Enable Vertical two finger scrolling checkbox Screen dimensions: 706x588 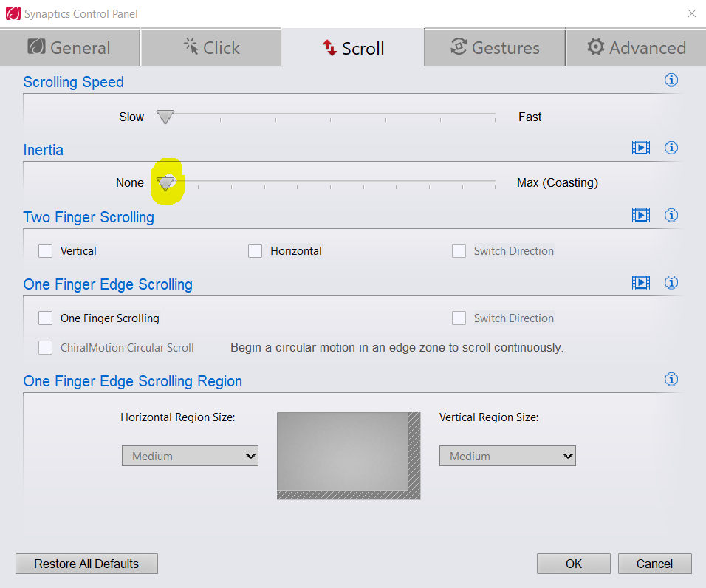pos(46,250)
